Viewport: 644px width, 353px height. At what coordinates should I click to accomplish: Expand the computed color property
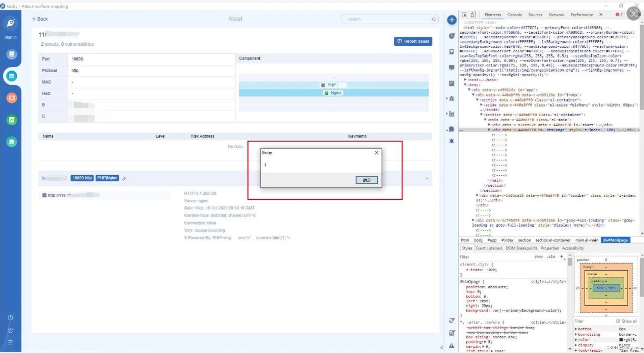click(576, 340)
